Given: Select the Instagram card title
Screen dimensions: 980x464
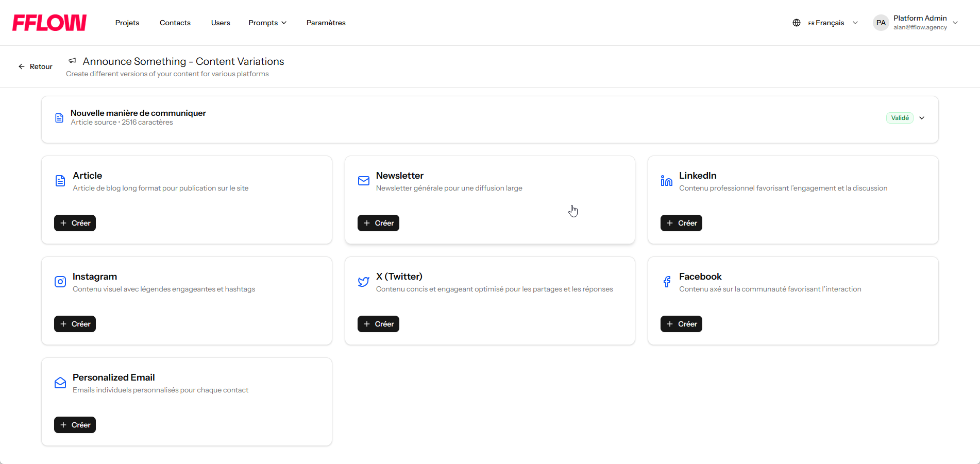Looking at the screenshot, I should [x=95, y=277].
